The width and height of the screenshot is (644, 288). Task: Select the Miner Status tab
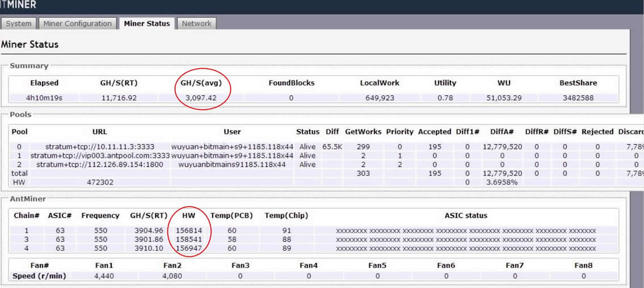pos(146,23)
